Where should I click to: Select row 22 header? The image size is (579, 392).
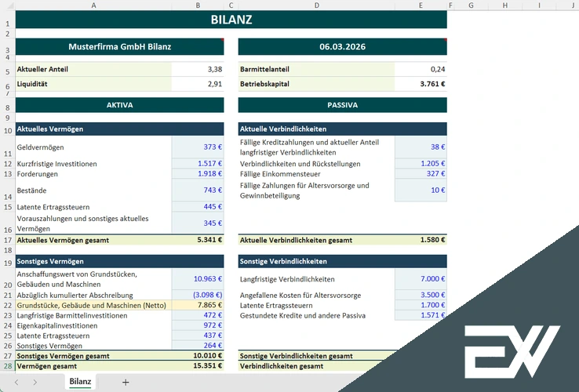pos(7,305)
